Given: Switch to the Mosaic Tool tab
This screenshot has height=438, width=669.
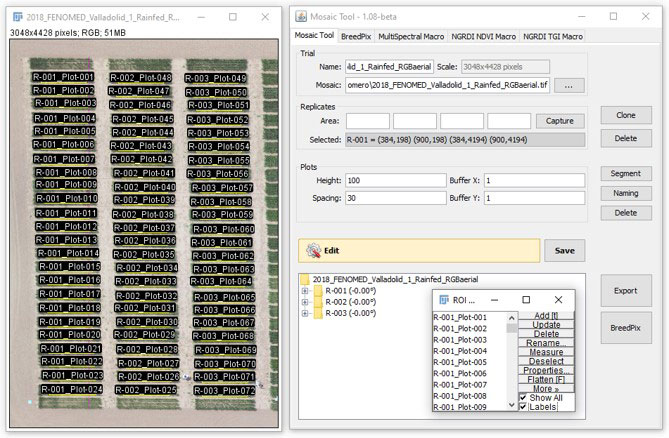Looking at the screenshot, I should point(314,35).
